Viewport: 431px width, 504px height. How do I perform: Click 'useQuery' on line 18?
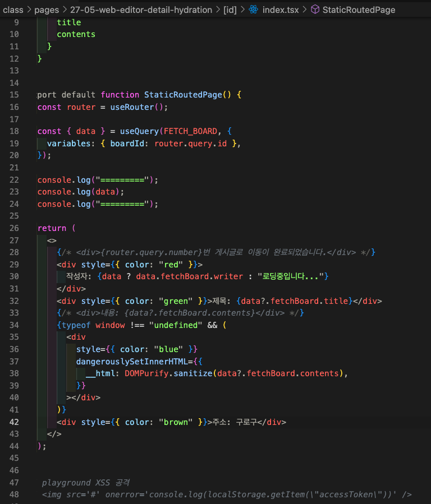(x=139, y=131)
